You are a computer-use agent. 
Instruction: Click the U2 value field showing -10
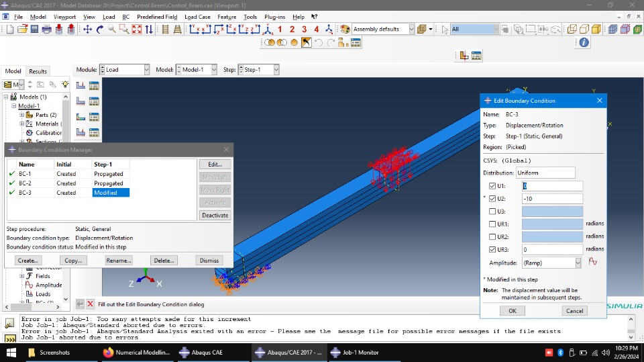click(x=552, y=199)
